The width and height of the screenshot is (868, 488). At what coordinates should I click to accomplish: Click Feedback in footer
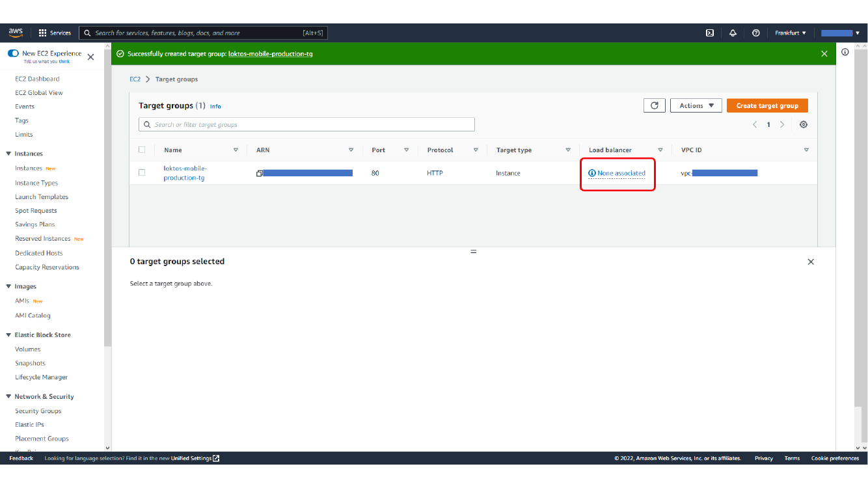(x=21, y=458)
